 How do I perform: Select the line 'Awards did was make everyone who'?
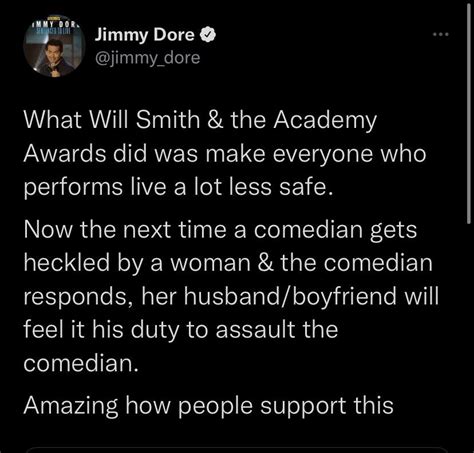point(225,154)
